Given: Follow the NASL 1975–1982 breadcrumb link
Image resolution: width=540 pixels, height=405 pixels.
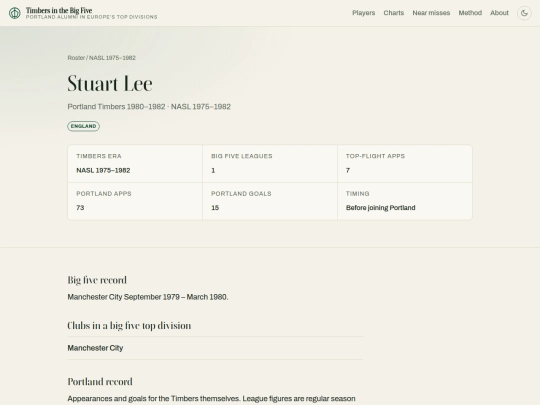Looking at the screenshot, I should pos(112,58).
